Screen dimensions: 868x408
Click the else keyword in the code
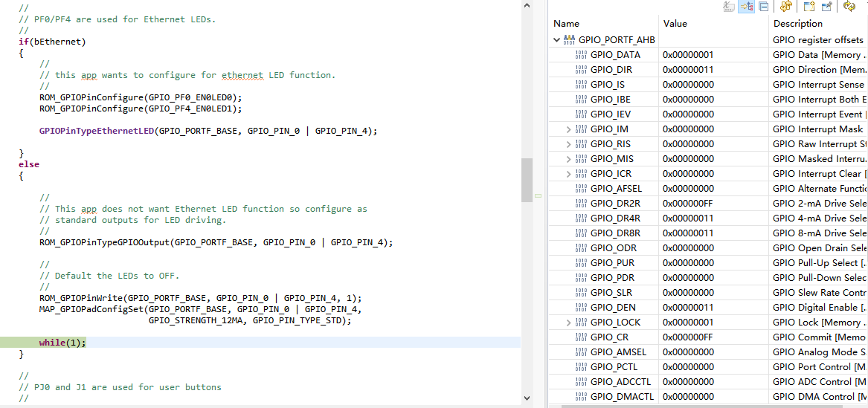pyautogui.click(x=29, y=164)
